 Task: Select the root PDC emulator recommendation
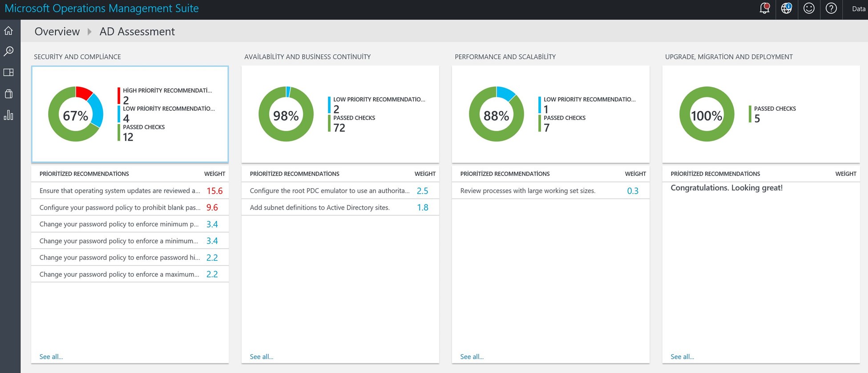329,191
